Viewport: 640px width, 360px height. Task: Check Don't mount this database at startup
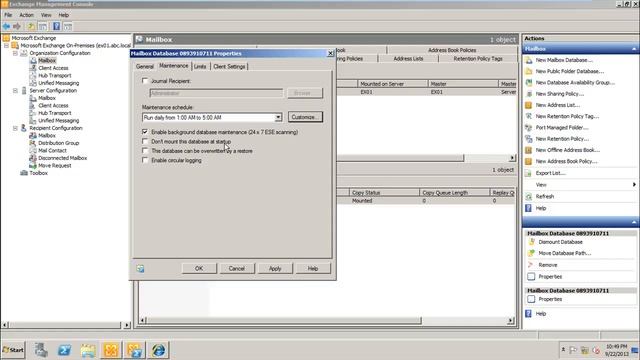(x=145, y=141)
